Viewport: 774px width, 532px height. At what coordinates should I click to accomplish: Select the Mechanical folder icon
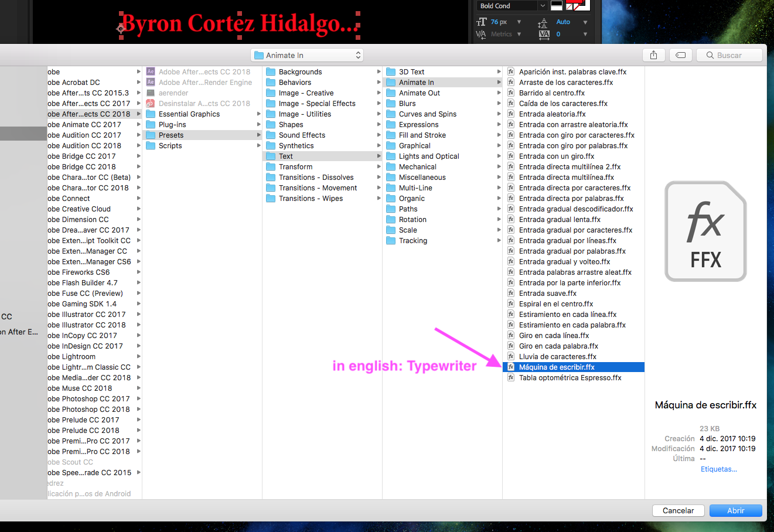click(391, 167)
